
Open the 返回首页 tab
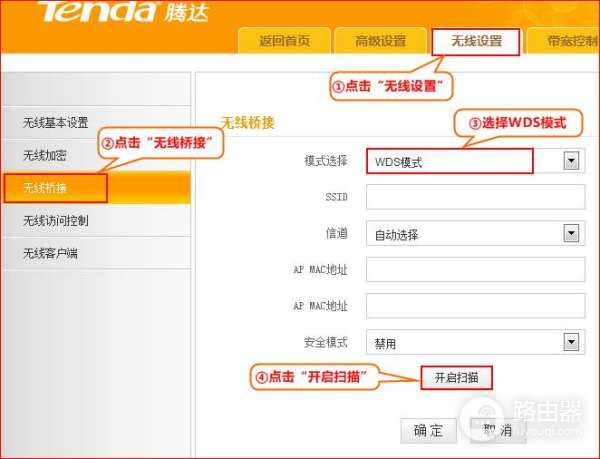(284, 41)
